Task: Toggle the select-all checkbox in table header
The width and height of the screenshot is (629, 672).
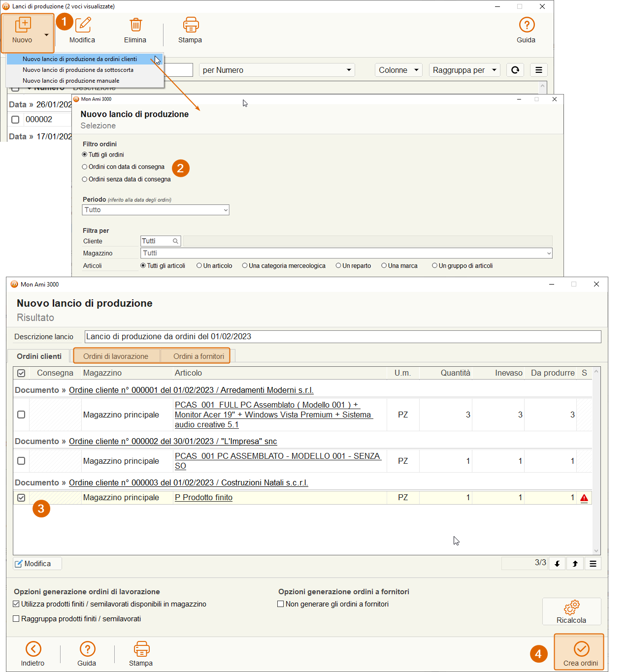Action: [21, 373]
